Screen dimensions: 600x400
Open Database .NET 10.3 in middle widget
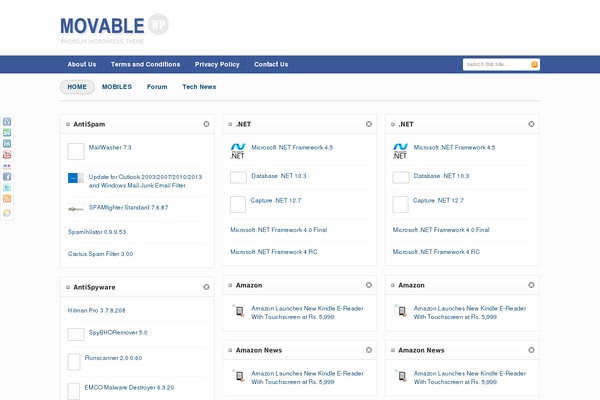[279, 176]
